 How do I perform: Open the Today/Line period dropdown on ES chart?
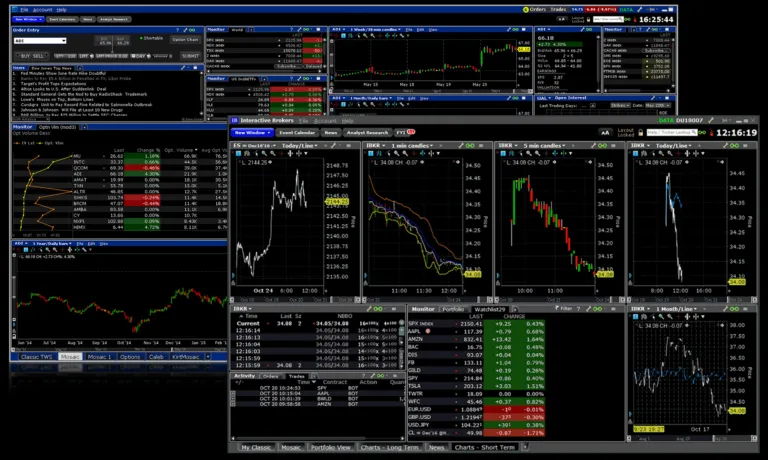(x=300, y=145)
